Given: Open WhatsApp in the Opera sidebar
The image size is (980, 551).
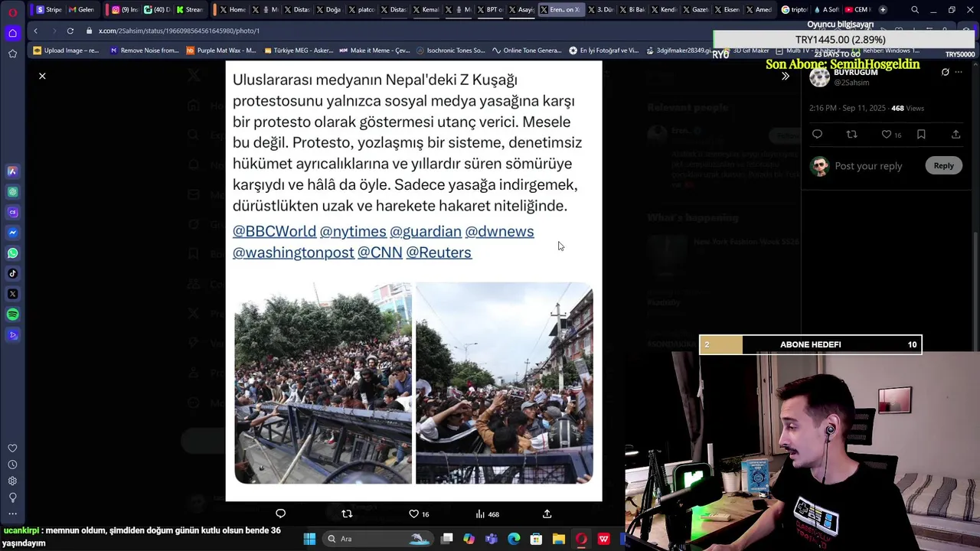Looking at the screenshot, I should tap(12, 253).
